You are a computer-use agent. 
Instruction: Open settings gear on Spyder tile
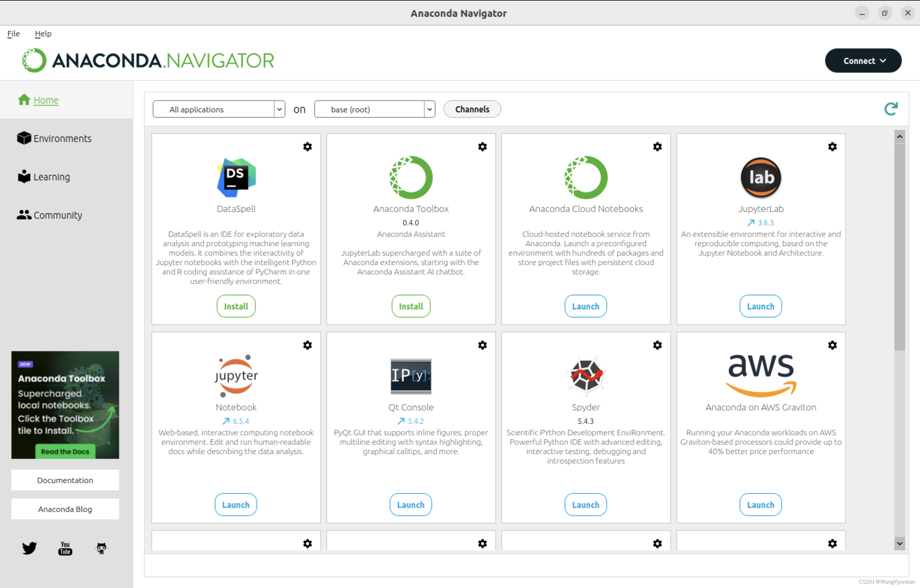click(657, 345)
